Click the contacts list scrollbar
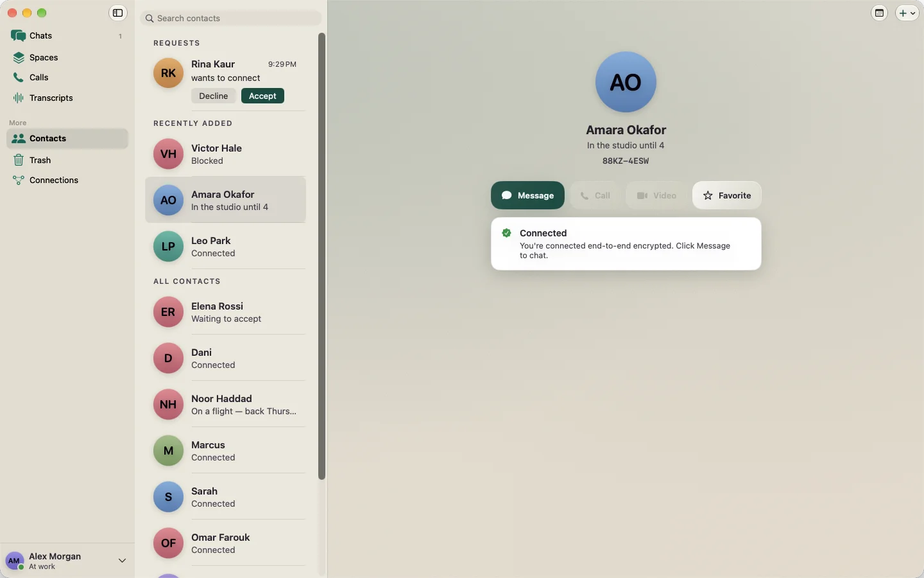924x578 pixels. pos(322,256)
